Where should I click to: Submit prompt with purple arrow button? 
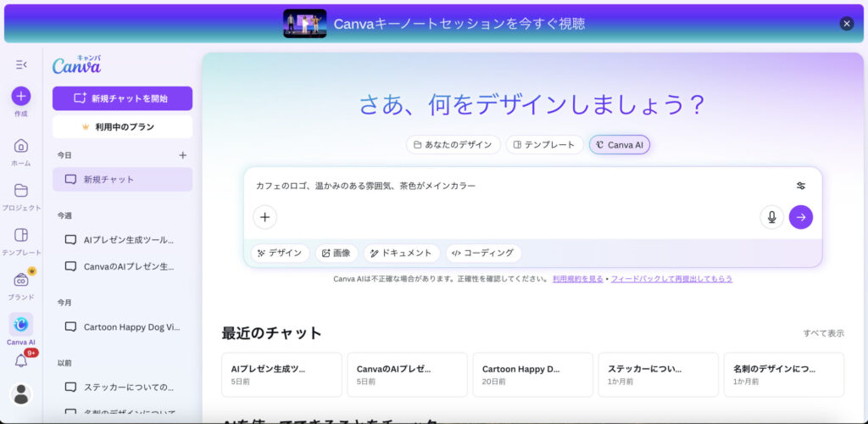tap(800, 217)
